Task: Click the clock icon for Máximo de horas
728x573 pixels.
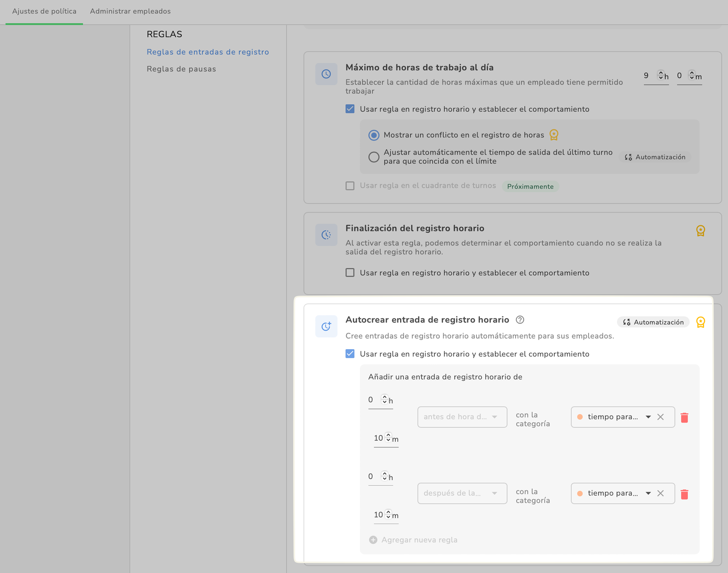Action: (326, 74)
